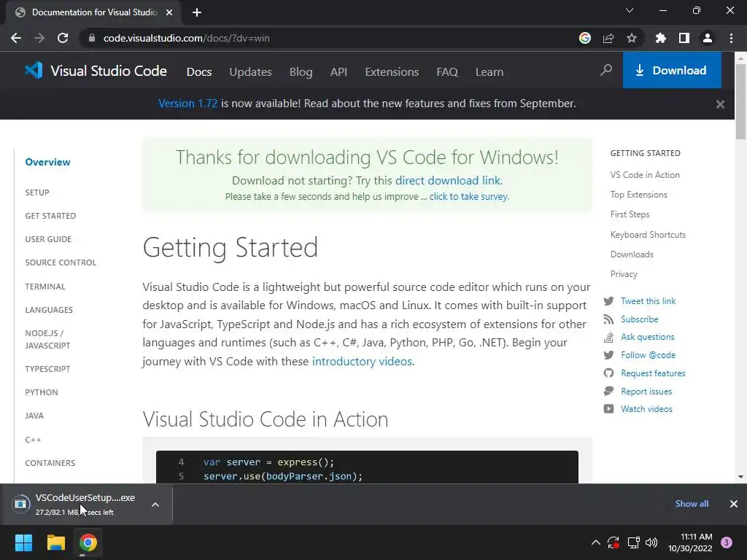
Task: Reload the page with the refresh icon
Action: pos(63,38)
